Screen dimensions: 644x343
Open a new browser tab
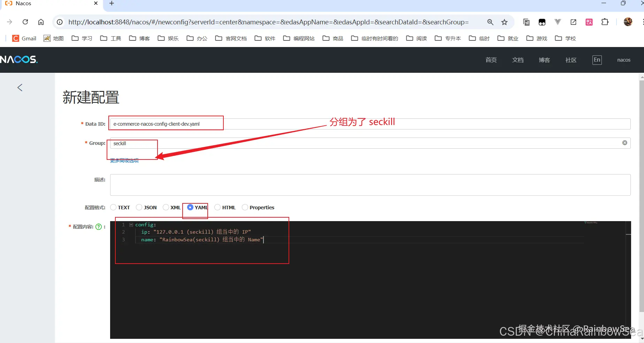[112, 3]
